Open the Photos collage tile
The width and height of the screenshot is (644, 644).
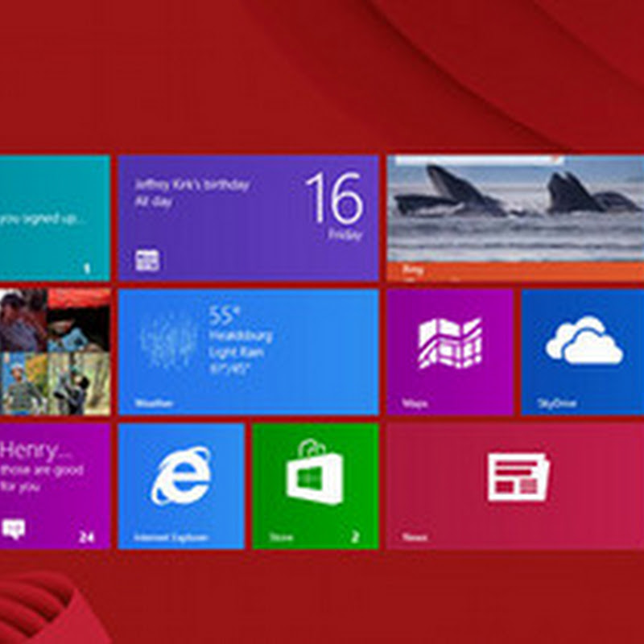(55, 353)
